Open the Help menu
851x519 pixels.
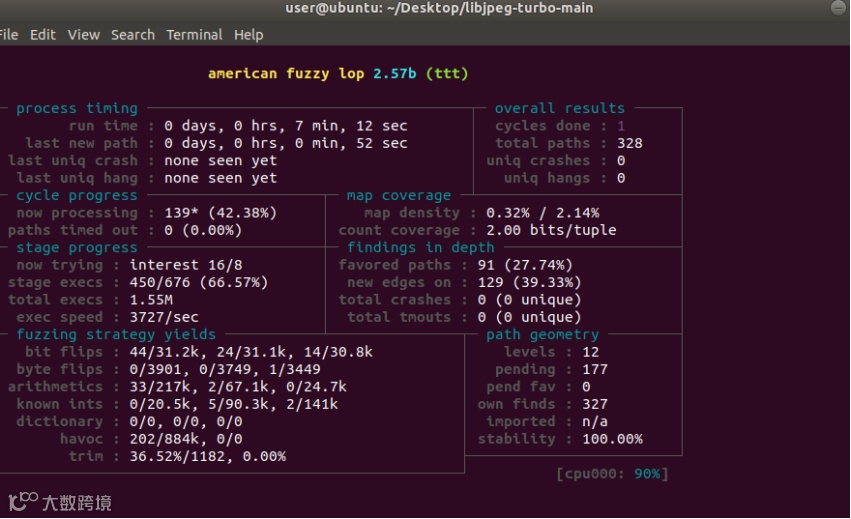click(x=249, y=35)
